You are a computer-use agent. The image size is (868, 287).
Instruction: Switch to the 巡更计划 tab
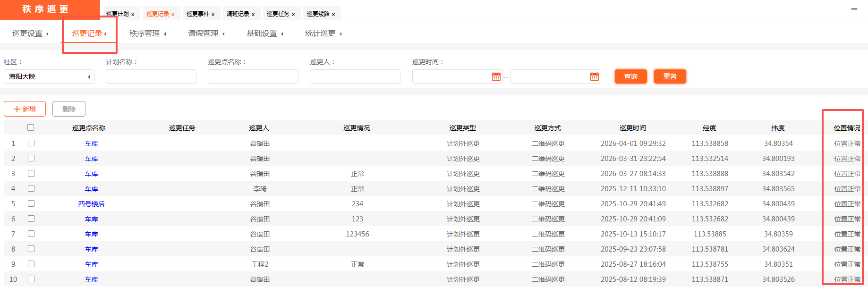click(117, 14)
